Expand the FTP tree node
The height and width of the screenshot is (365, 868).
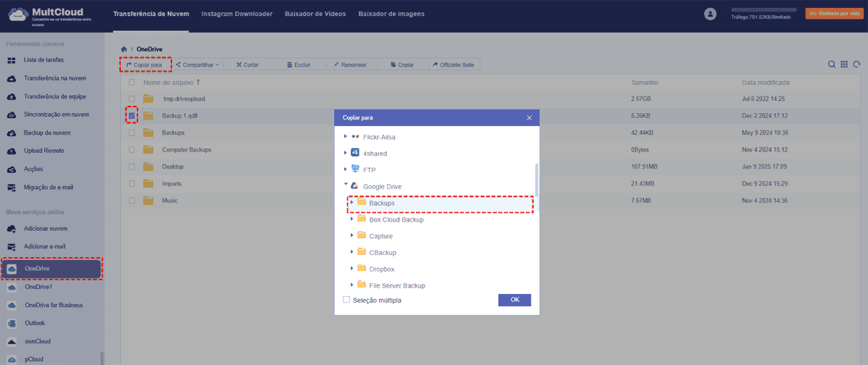(x=346, y=169)
